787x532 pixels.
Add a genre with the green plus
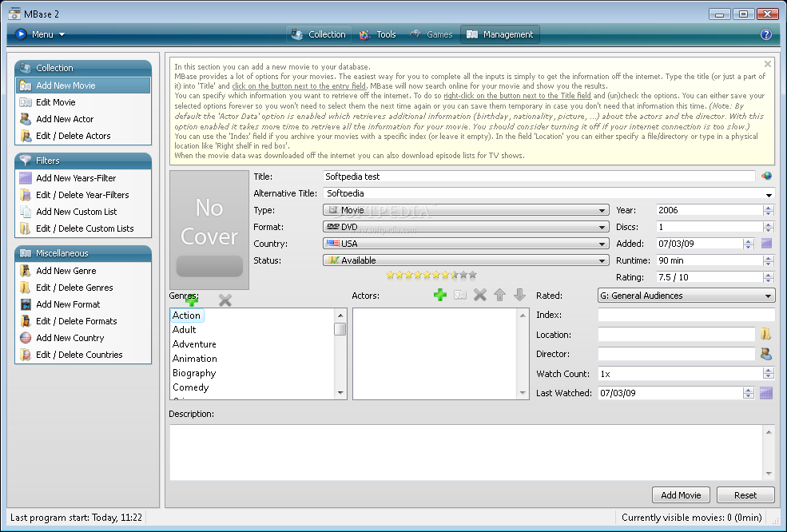(191, 300)
